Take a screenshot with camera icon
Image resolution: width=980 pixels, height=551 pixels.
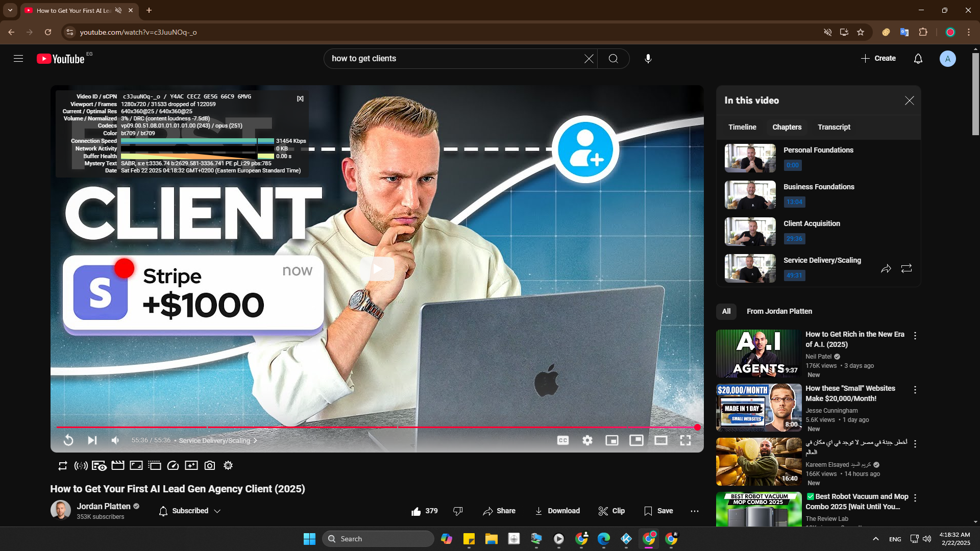tap(210, 465)
